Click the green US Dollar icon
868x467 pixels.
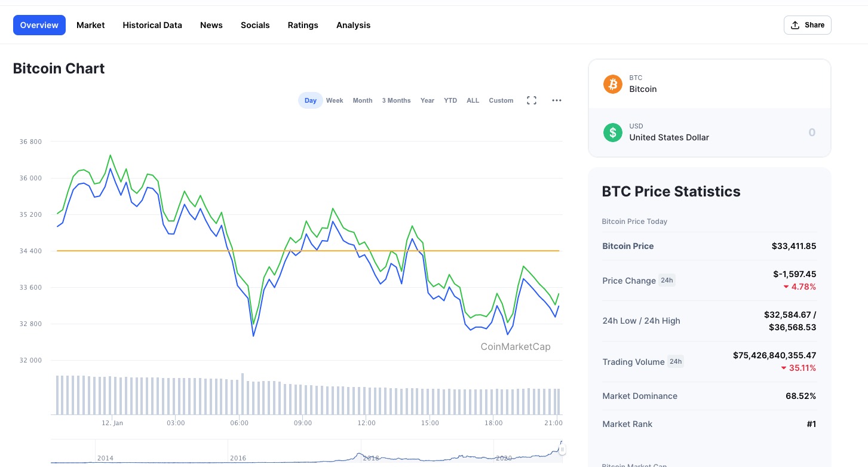tap(612, 132)
